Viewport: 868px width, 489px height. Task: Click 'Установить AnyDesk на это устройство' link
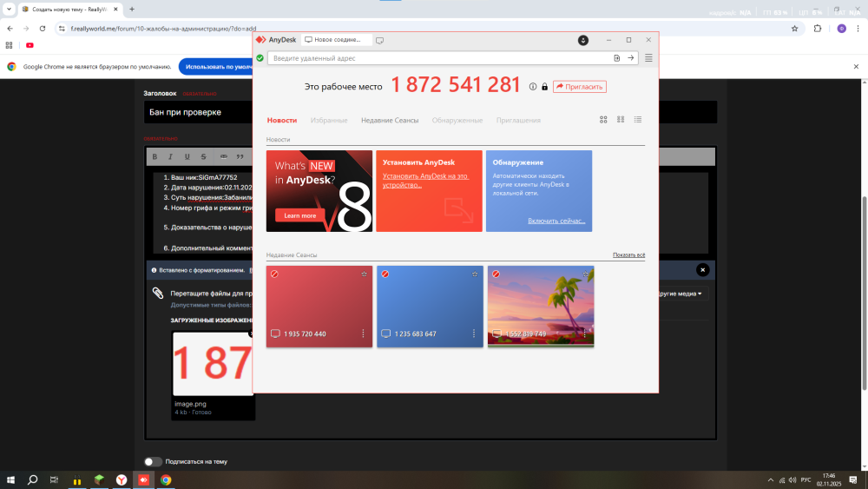pos(425,181)
